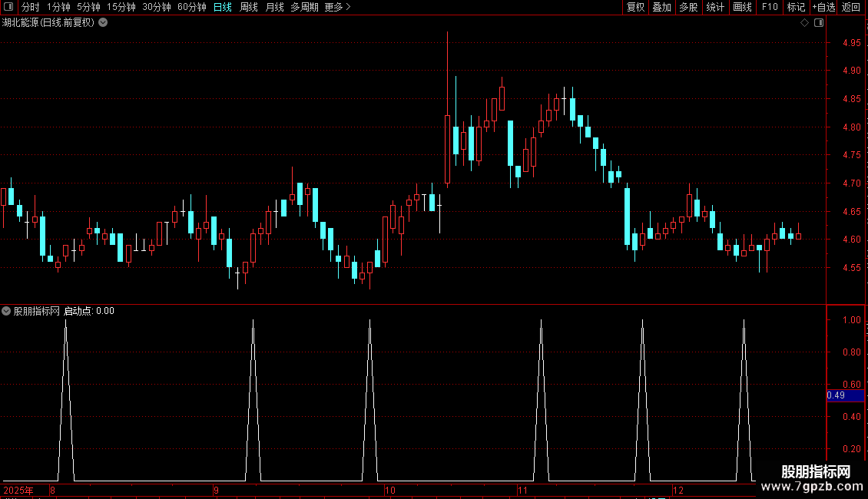The height and width of the screenshot is (499, 868).
Task: Click 返回 to go back
Action: click(x=851, y=7)
